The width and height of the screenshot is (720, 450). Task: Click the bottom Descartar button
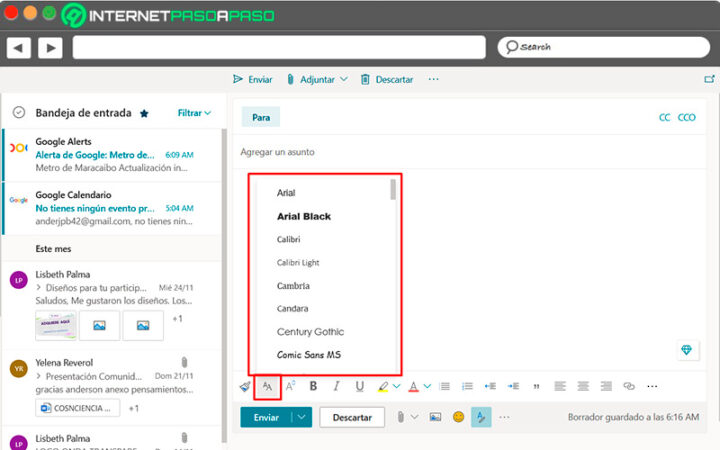click(352, 417)
